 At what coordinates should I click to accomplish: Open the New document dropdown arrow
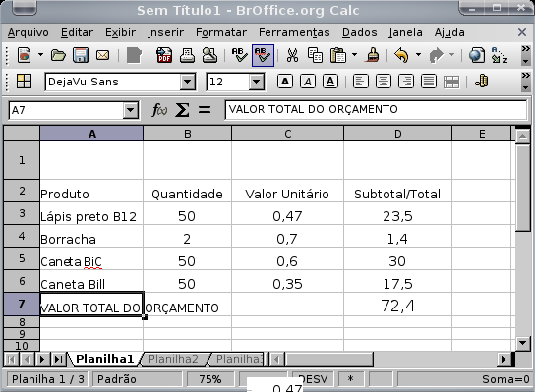pos(40,55)
